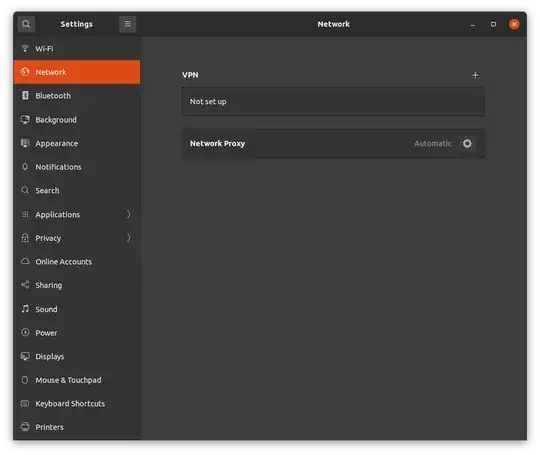Click the Displays monitor icon
This screenshot has height=455, width=540.
tap(25, 356)
